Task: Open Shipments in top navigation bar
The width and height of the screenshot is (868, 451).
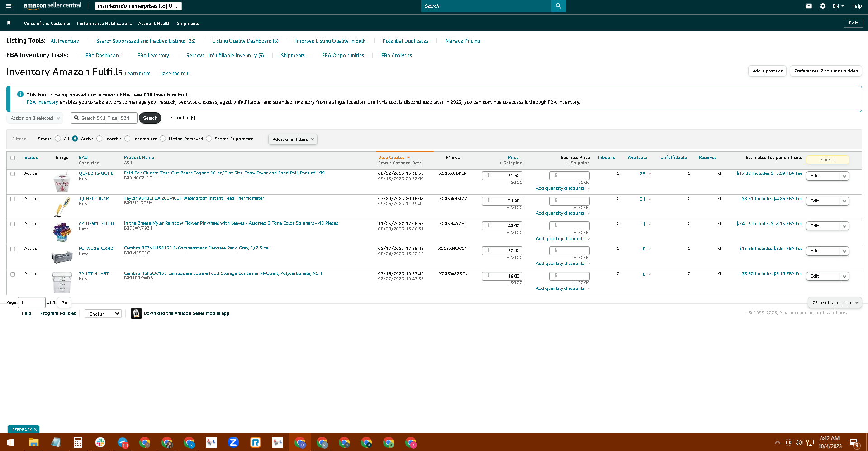Action: [x=188, y=23]
